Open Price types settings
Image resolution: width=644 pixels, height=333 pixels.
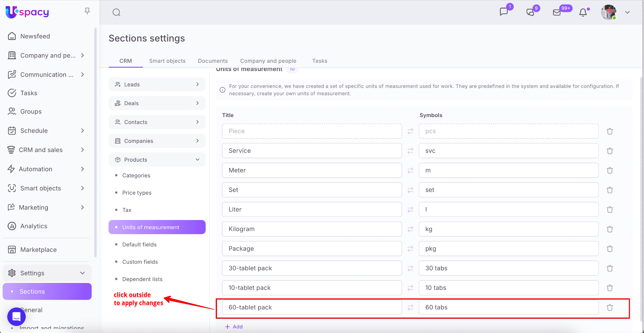pos(137,193)
